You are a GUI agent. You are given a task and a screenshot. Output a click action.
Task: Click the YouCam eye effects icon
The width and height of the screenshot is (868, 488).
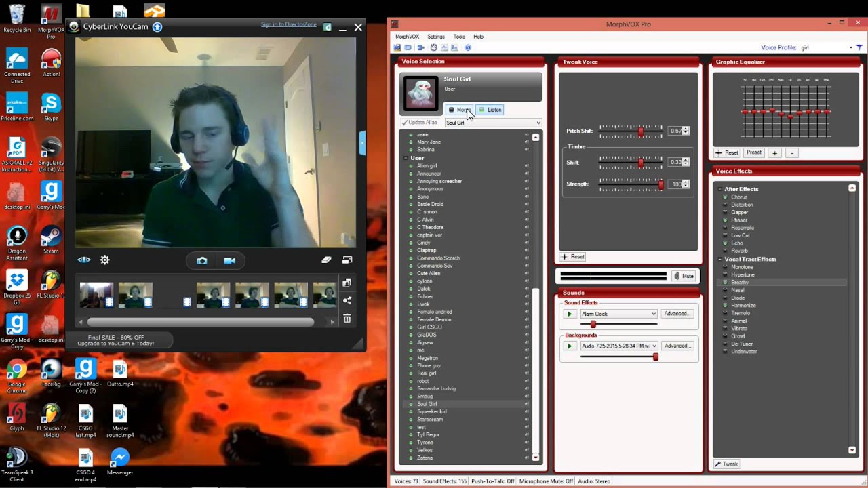tap(84, 260)
